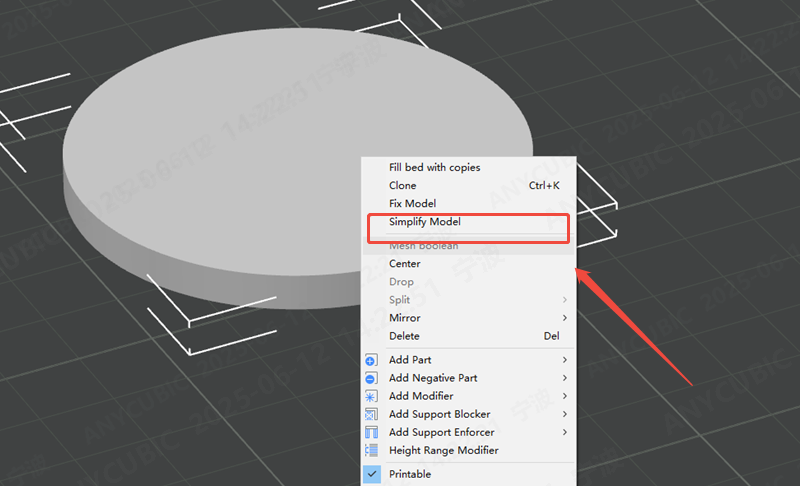800x486 pixels.
Task: Choose Add Negative Part entry
Action: click(x=469, y=378)
